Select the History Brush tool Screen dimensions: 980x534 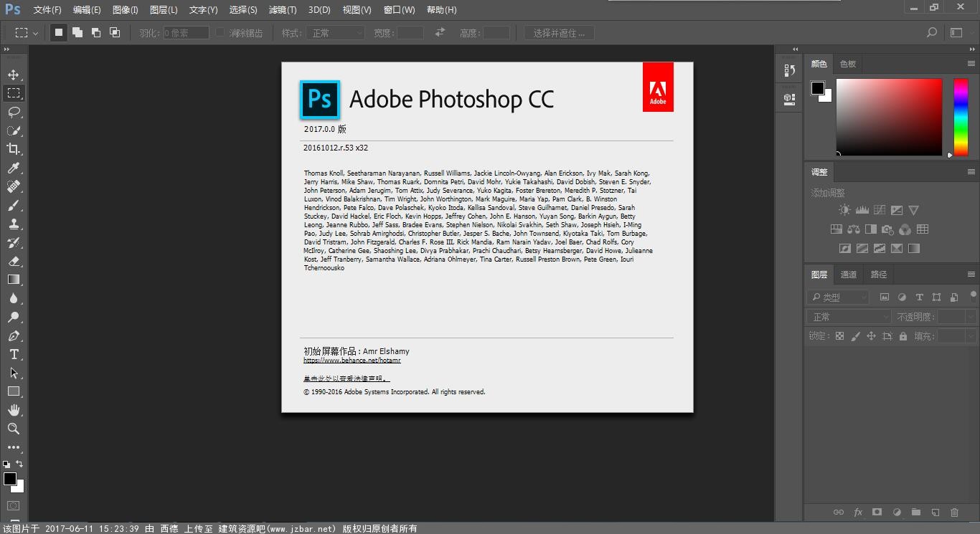14,242
